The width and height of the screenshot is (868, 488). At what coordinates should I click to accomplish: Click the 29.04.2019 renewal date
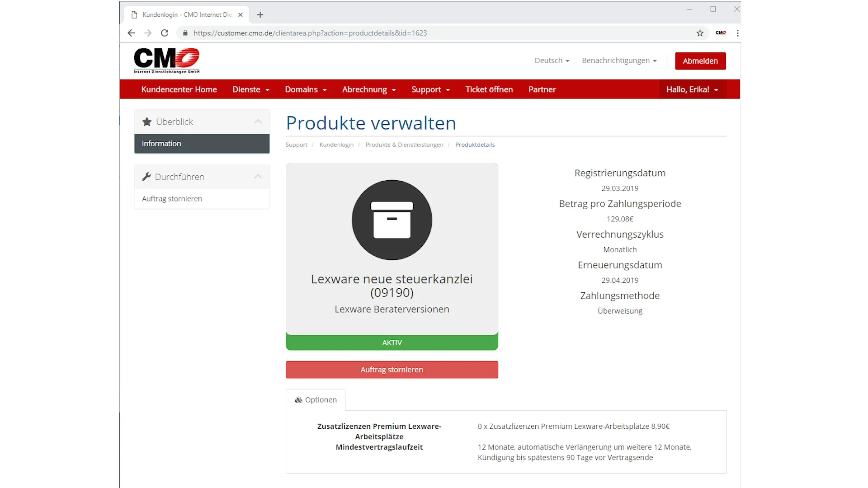pyautogui.click(x=620, y=281)
